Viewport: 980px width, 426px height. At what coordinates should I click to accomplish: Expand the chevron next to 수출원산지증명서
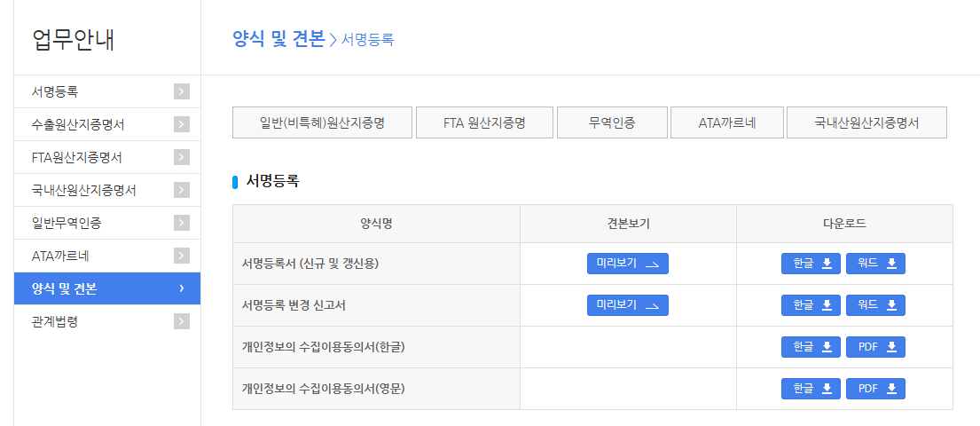181,124
